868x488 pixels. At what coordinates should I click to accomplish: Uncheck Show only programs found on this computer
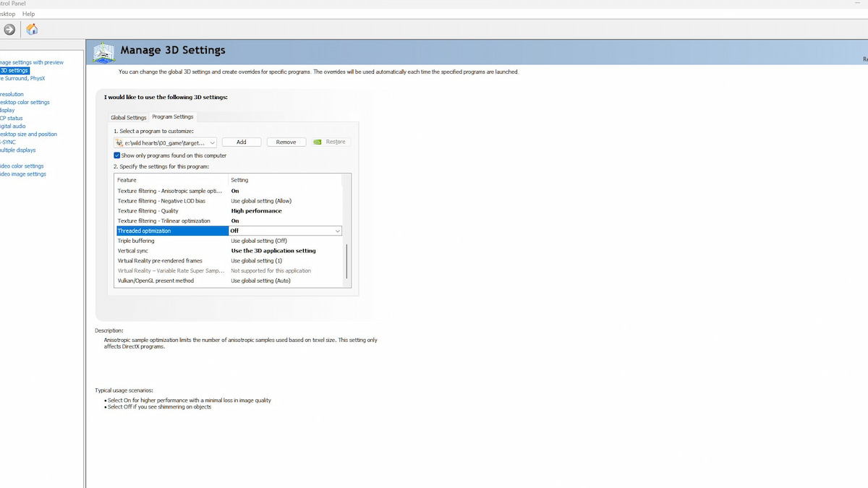117,155
